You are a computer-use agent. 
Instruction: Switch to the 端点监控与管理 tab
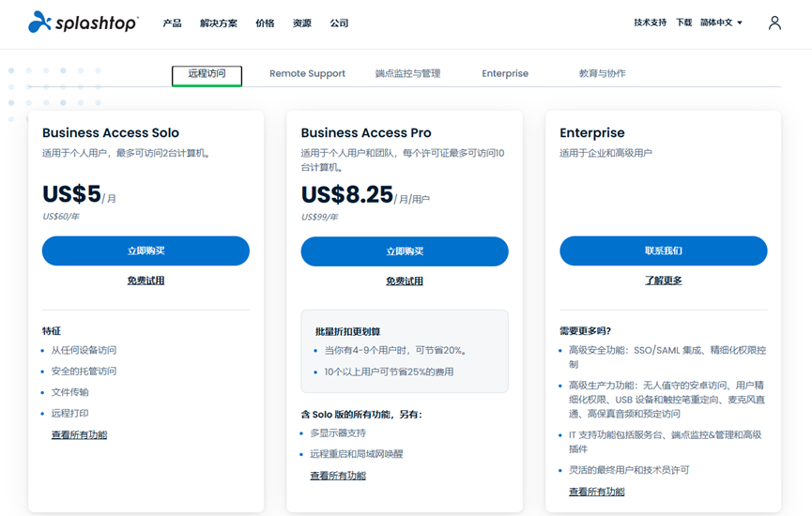407,73
